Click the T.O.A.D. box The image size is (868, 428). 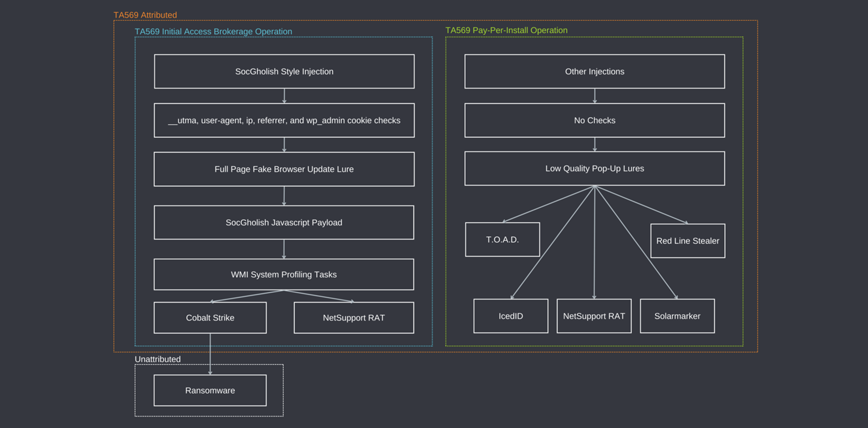coord(503,240)
